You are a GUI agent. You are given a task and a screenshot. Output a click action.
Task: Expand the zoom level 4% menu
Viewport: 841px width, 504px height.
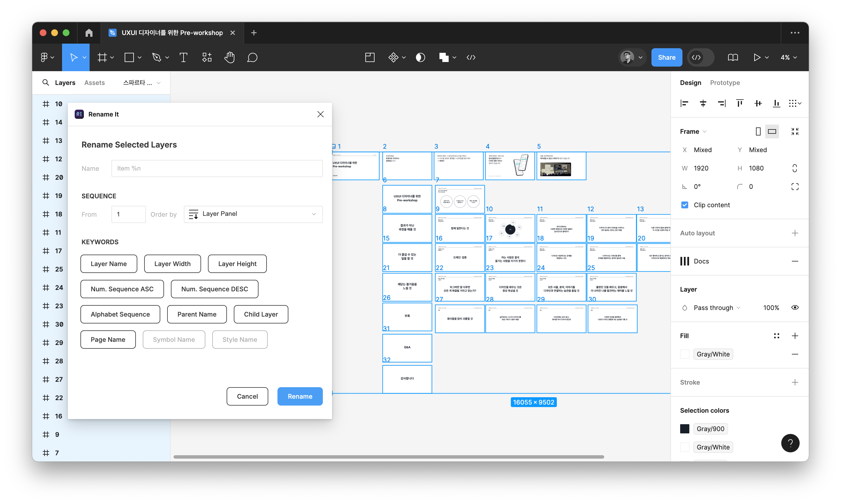[x=788, y=57]
